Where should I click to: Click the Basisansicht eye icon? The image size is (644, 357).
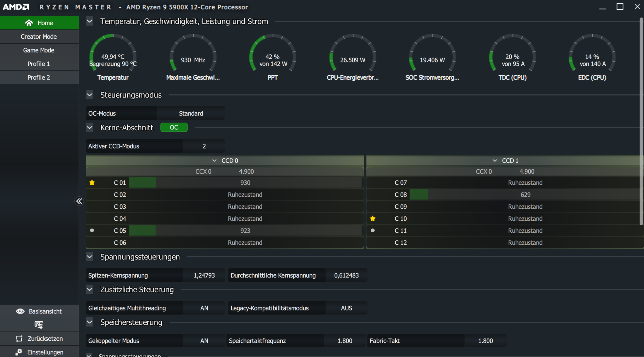pyautogui.click(x=20, y=311)
